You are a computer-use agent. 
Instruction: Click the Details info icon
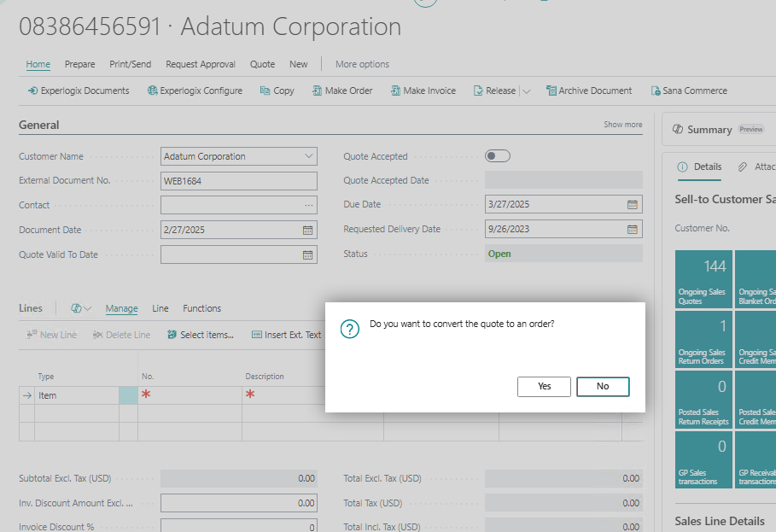[x=682, y=167]
